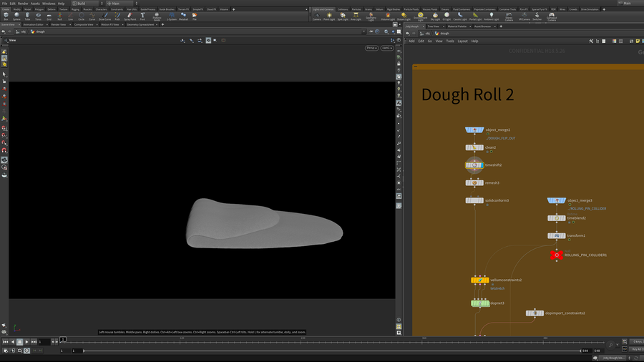Click the Torus shelf tool
644x362 pixels.
[x=39, y=16]
